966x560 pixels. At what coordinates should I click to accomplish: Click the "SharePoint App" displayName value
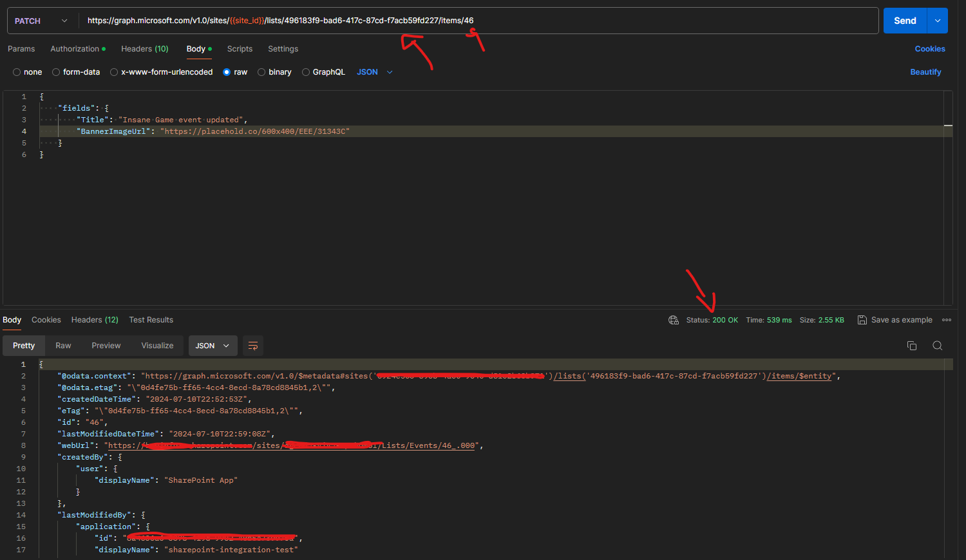[201, 480]
